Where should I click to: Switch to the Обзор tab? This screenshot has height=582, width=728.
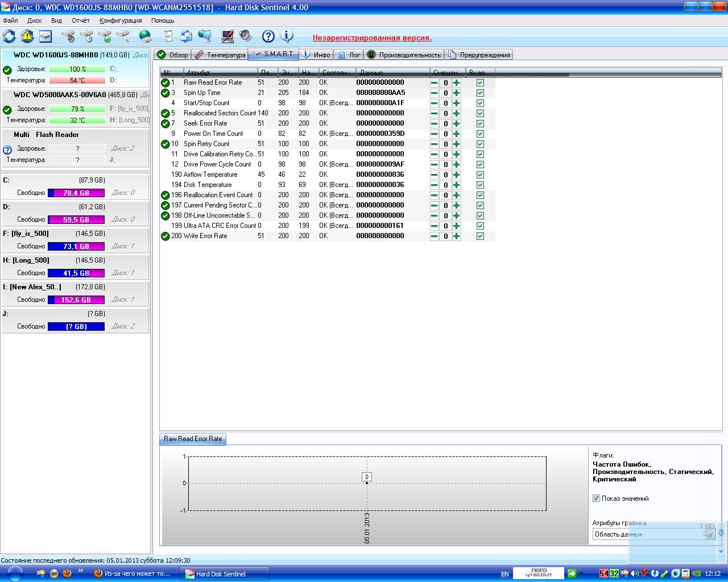(x=172, y=55)
